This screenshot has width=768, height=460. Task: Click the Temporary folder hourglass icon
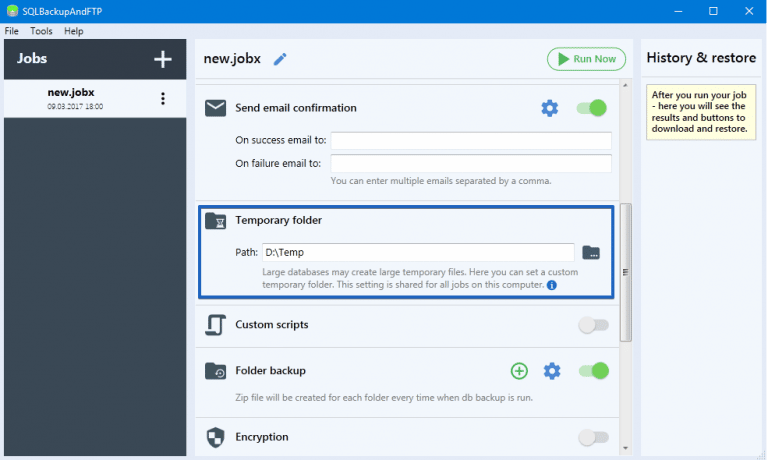216,221
